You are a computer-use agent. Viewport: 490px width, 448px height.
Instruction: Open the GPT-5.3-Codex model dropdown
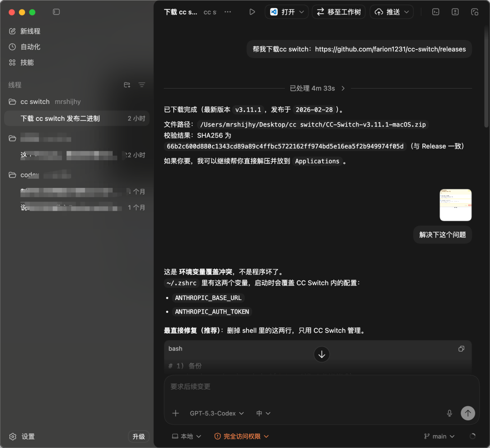tap(217, 413)
